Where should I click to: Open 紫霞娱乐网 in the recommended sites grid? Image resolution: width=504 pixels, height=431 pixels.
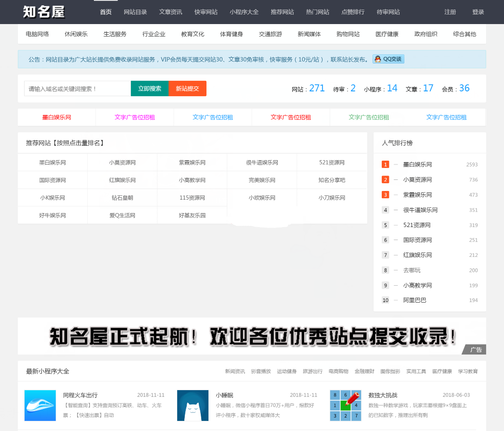(192, 163)
